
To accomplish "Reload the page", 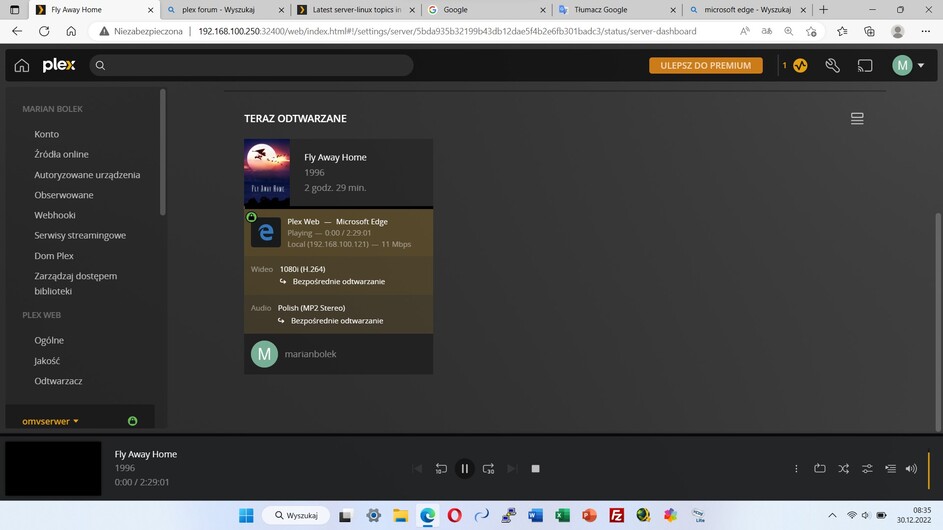I will point(44,31).
